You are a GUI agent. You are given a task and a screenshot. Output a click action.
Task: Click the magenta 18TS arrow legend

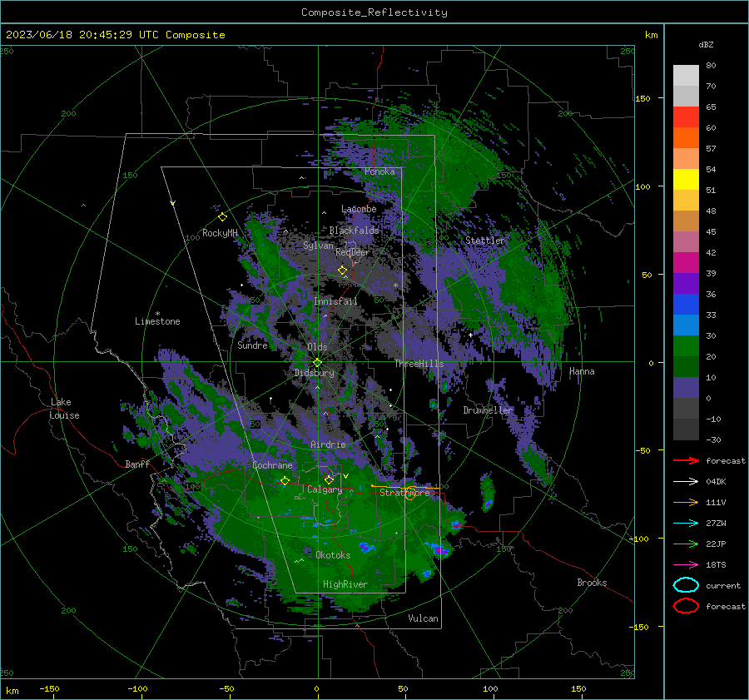[x=686, y=565]
